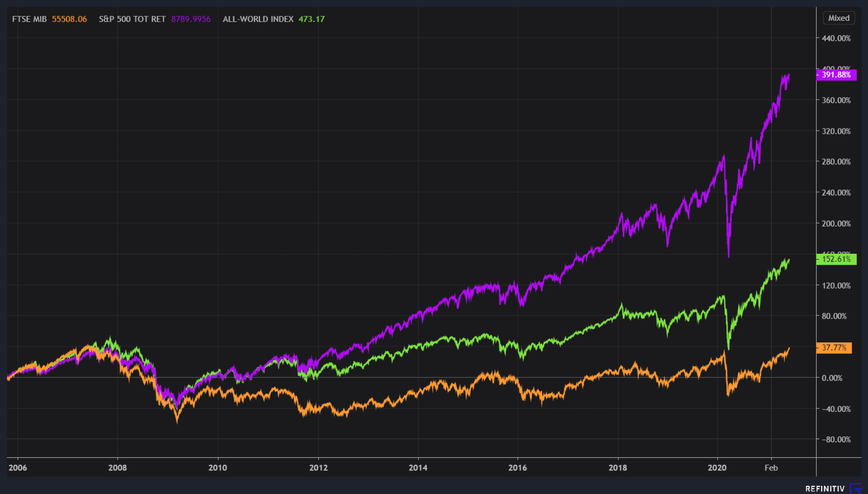Click the 2008 time axis label
Image resolution: width=868 pixels, height=494 pixels.
[118, 468]
